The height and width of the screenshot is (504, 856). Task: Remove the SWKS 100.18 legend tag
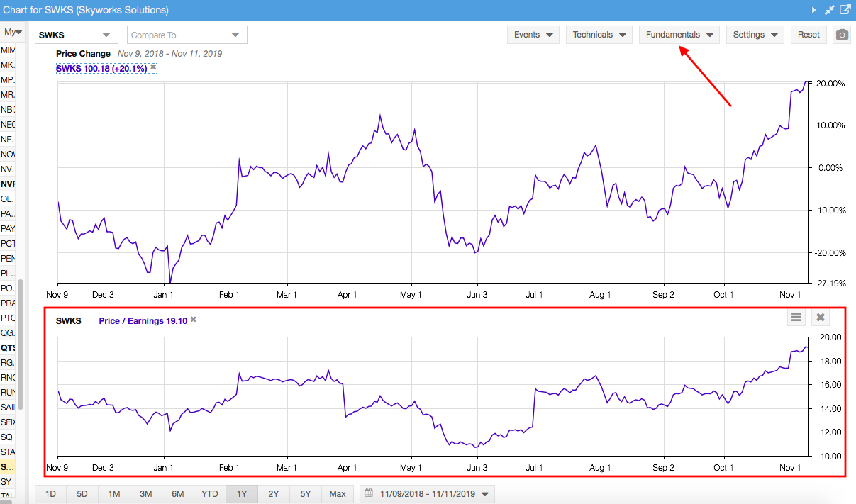153,67
